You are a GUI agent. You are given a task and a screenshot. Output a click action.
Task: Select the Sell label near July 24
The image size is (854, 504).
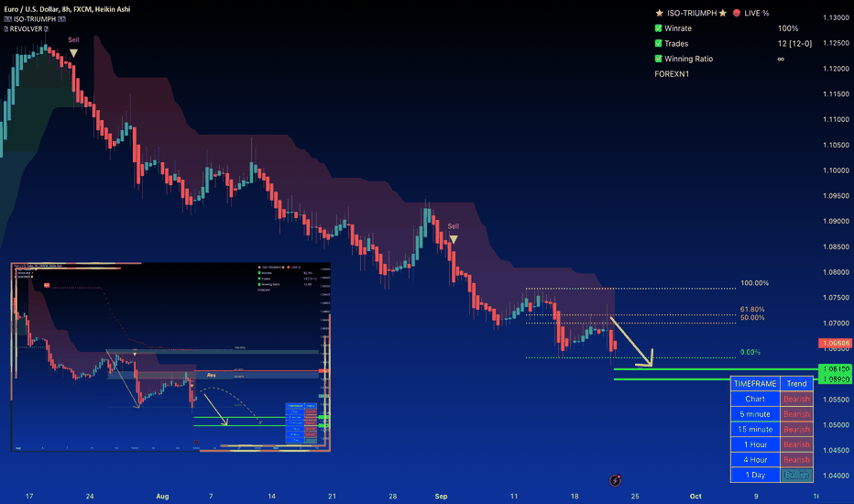coord(73,39)
